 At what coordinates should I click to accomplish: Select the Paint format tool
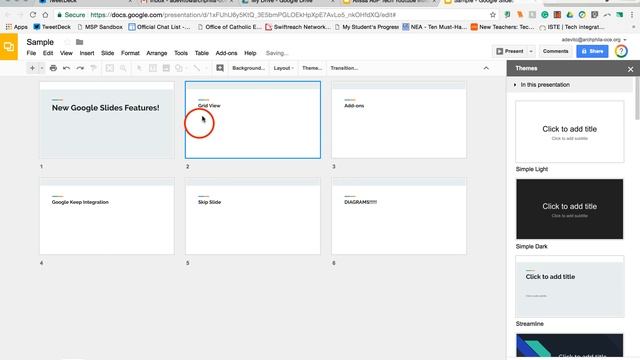tap(93, 68)
